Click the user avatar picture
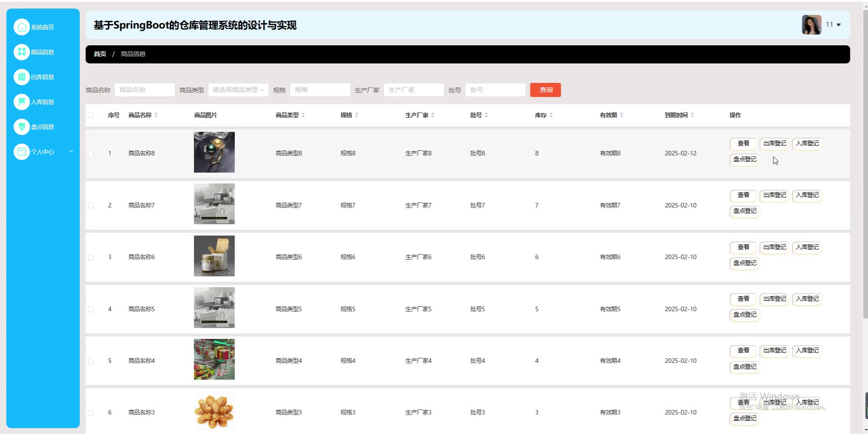 pos(811,24)
